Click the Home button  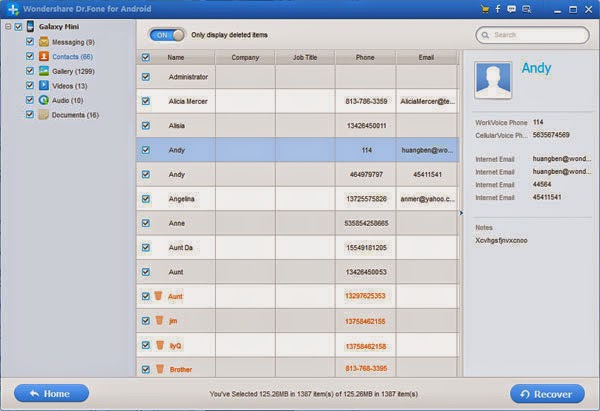(51, 393)
